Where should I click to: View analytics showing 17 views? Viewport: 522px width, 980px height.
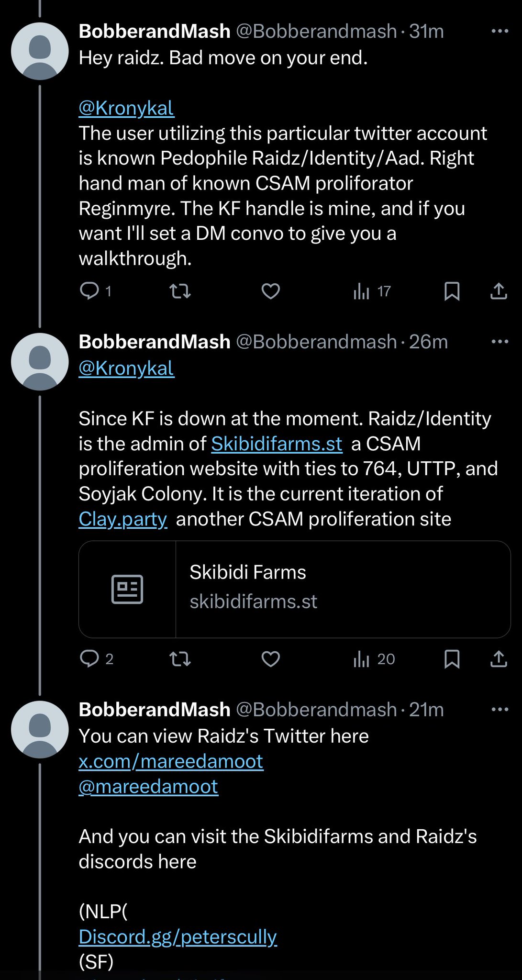point(372,291)
